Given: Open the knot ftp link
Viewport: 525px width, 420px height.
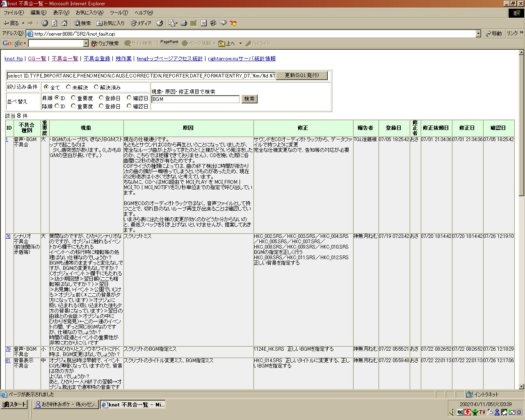Looking at the screenshot, I should coord(14,59).
